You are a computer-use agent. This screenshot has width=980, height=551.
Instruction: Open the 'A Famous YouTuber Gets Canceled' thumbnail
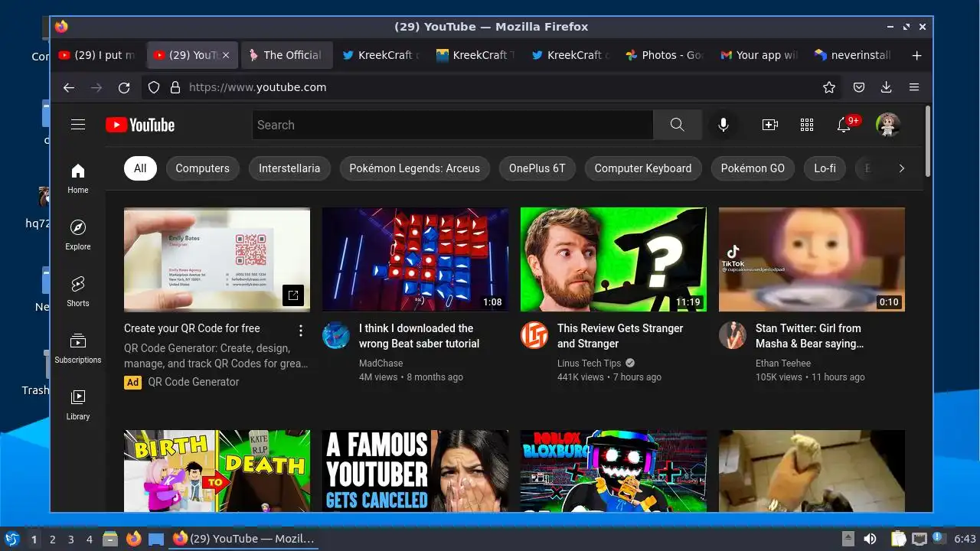pyautogui.click(x=415, y=471)
